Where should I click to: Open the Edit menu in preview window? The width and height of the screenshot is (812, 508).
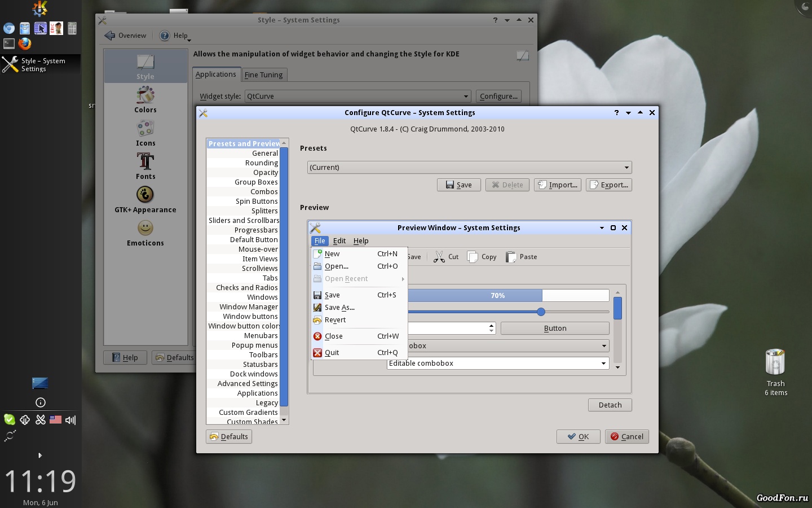[x=339, y=241]
